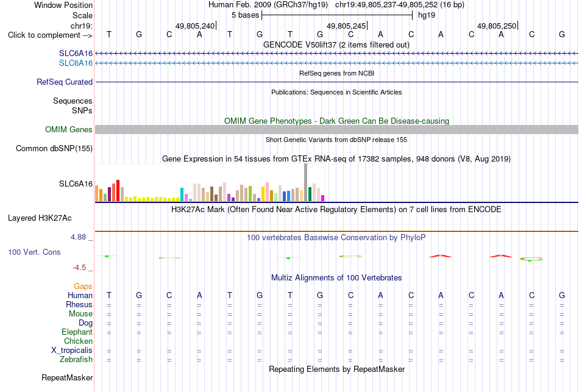Select the Elephant species label
The width and height of the screenshot is (579, 392).
[x=77, y=332]
